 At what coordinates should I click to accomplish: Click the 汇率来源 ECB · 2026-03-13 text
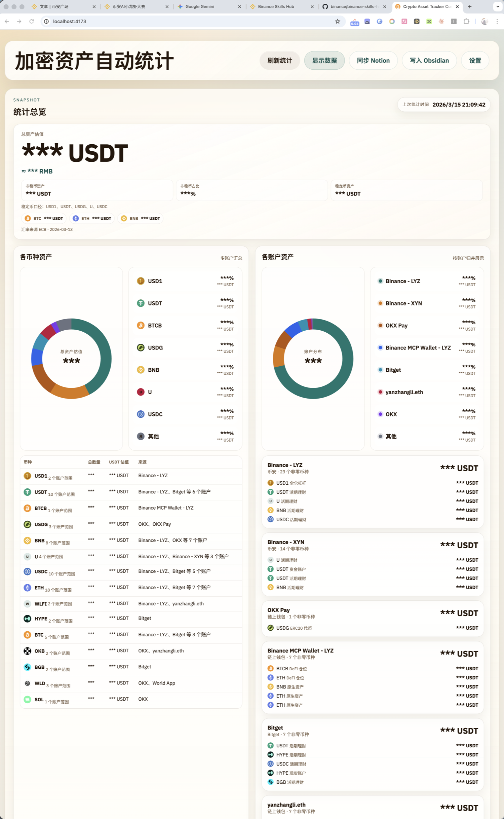(x=47, y=229)
